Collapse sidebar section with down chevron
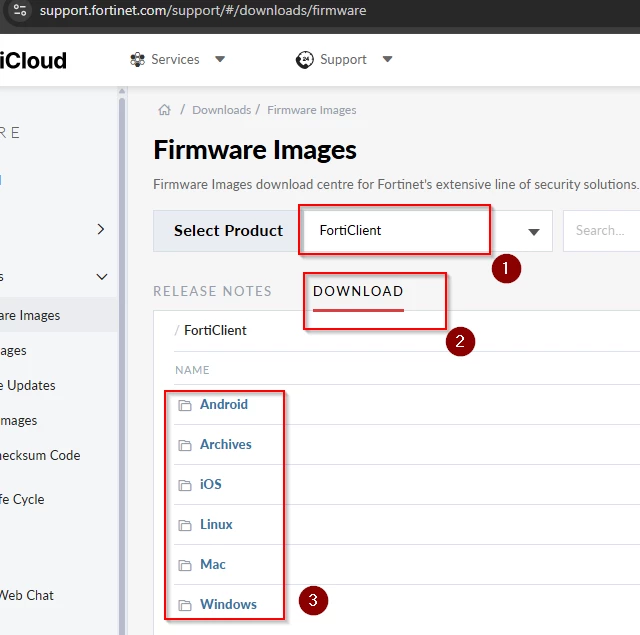Screen dimensions: 640x635 point(102,277)
